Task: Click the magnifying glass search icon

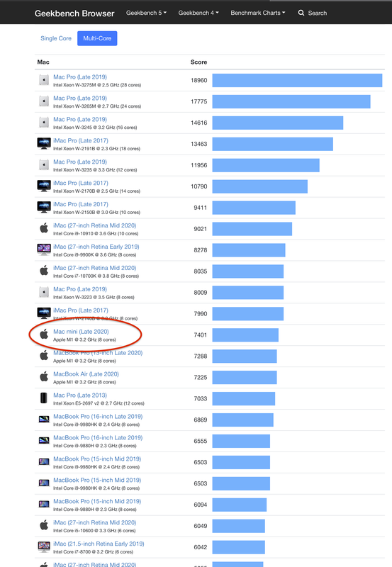Action: click(x=301, y=13)
